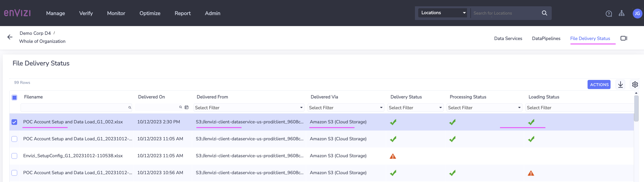Open the Delivery Status filter dropdown

(415, 108)
